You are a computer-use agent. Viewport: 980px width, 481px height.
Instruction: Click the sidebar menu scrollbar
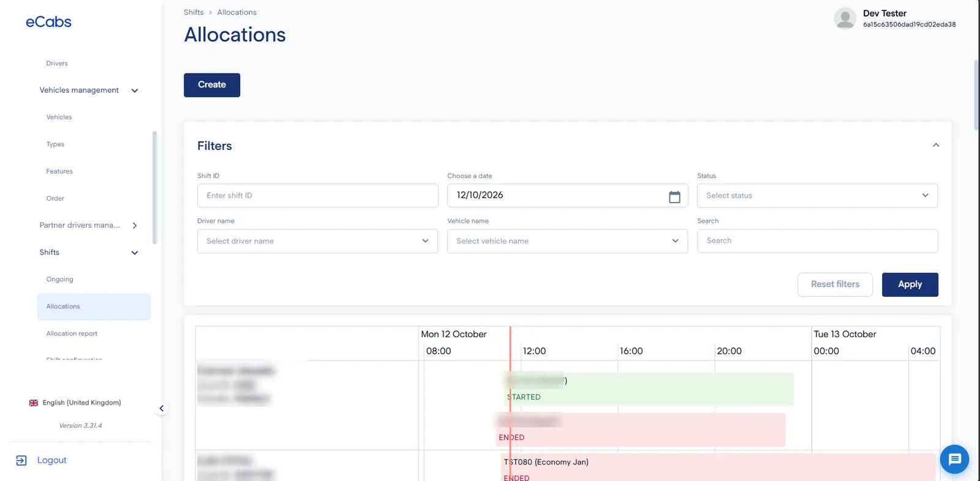point(154,187)
